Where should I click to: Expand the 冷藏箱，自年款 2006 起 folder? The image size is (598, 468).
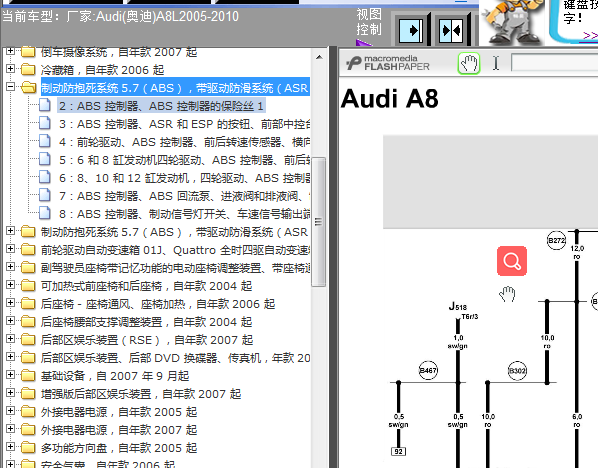(x=11, y=69)
